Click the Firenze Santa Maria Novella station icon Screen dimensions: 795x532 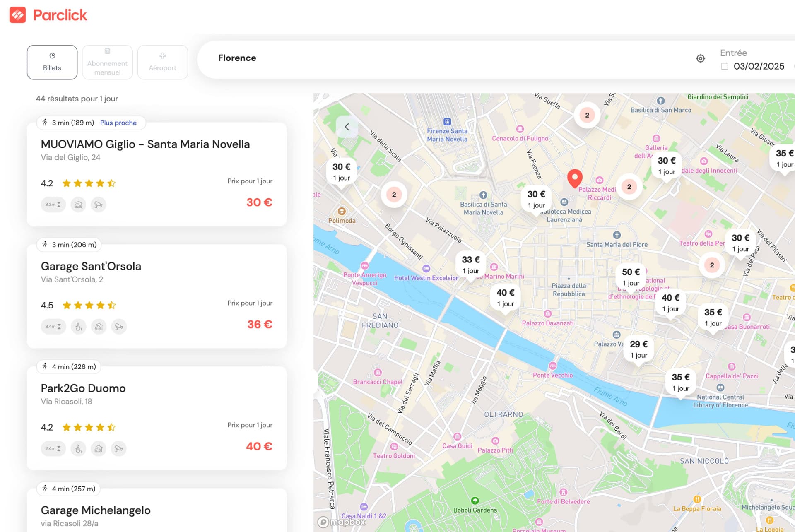point(447,122)
